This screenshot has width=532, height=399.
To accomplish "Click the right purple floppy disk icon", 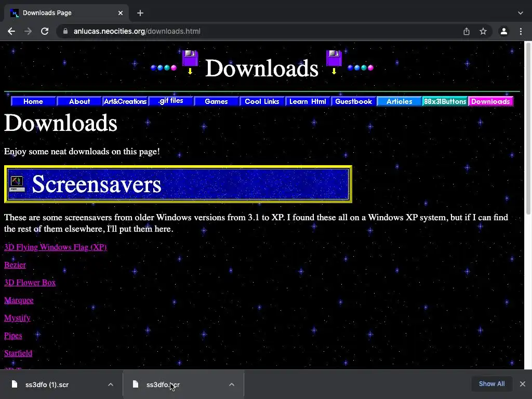I will pos(334,62).
